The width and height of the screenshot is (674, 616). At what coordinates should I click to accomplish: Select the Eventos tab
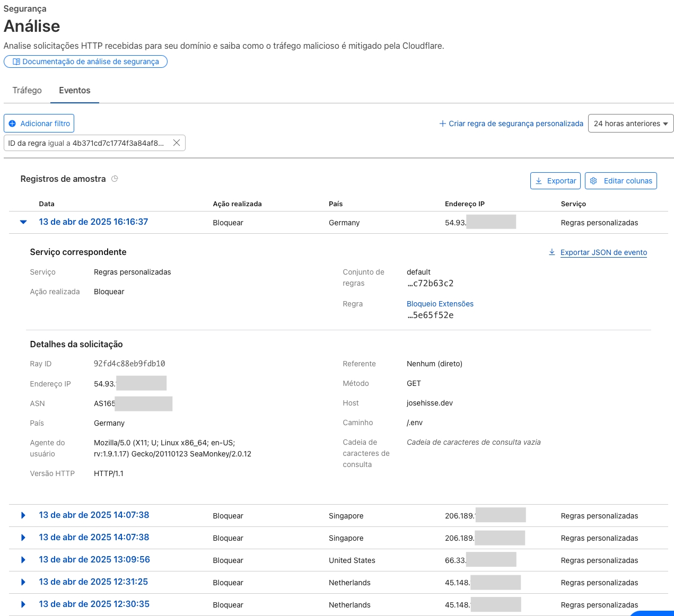(x=75, y=90)
